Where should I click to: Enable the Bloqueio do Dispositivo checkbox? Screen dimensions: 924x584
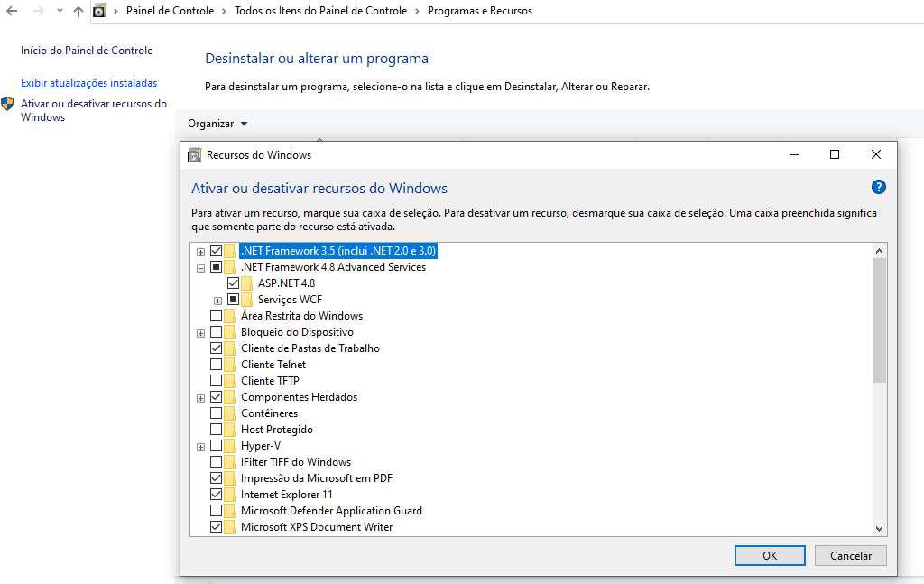click(x=217, y=332)
